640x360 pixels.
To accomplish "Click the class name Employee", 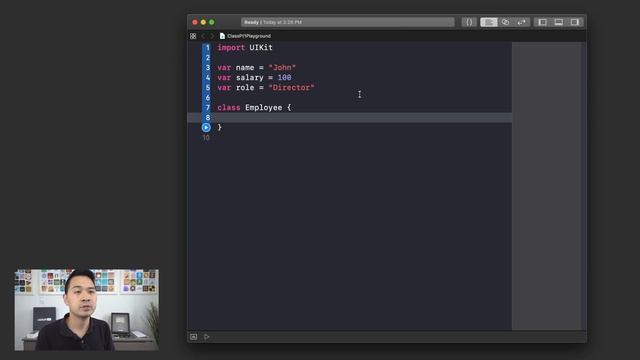I will point(264,108).
